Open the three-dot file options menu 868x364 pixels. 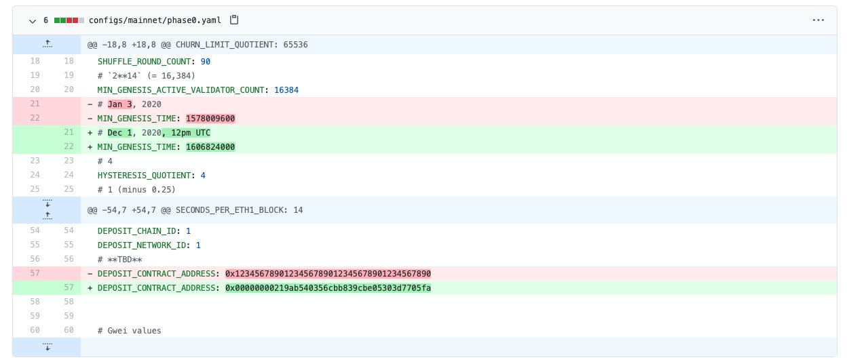click(x=818, y=20)
